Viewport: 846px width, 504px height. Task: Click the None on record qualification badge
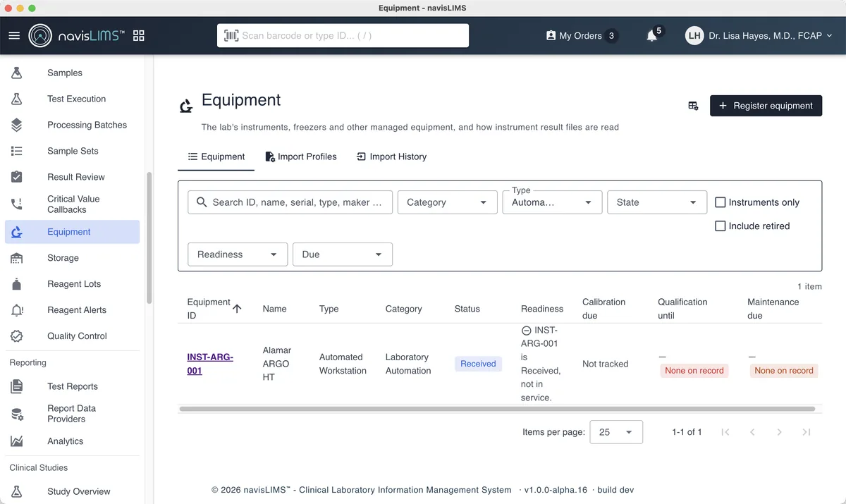point(694,371)
